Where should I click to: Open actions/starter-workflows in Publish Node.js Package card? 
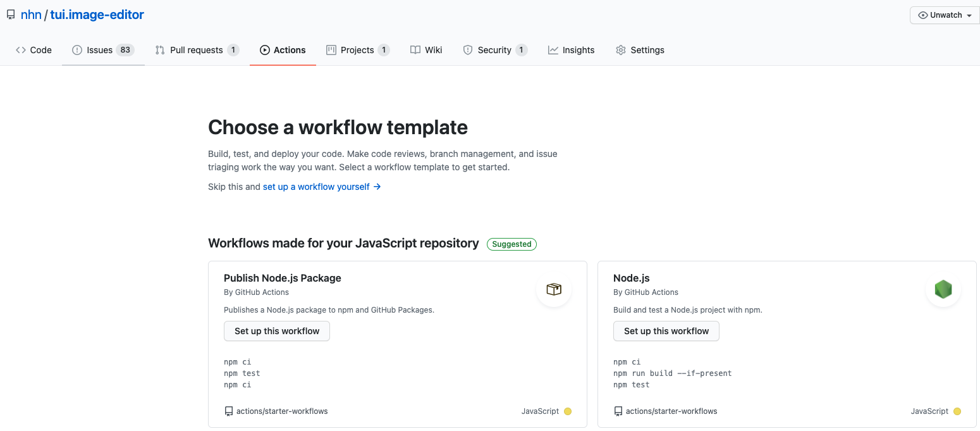pyautogui.click(x=282, y=411)
